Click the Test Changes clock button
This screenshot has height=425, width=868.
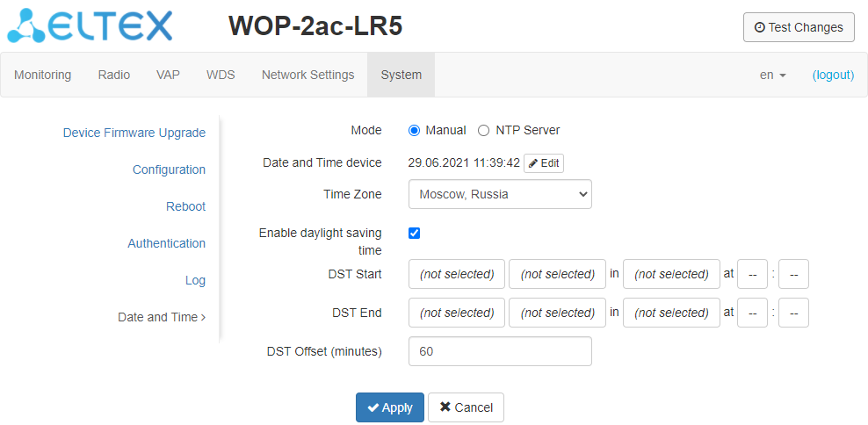click(799, 27)
